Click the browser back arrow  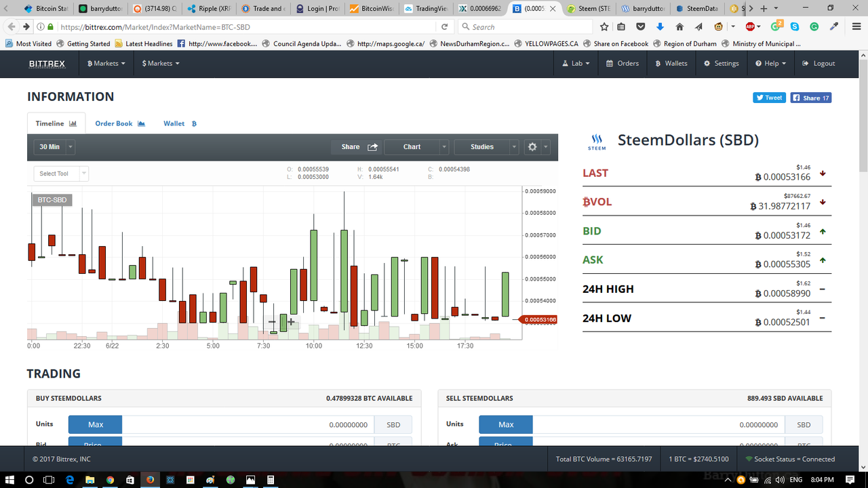click(x=11, y=26)
